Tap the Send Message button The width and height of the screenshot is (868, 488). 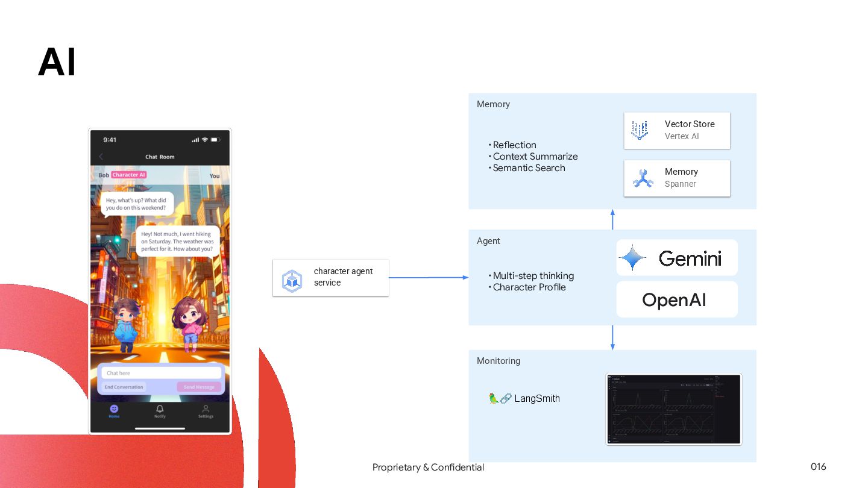click(199, 387)
